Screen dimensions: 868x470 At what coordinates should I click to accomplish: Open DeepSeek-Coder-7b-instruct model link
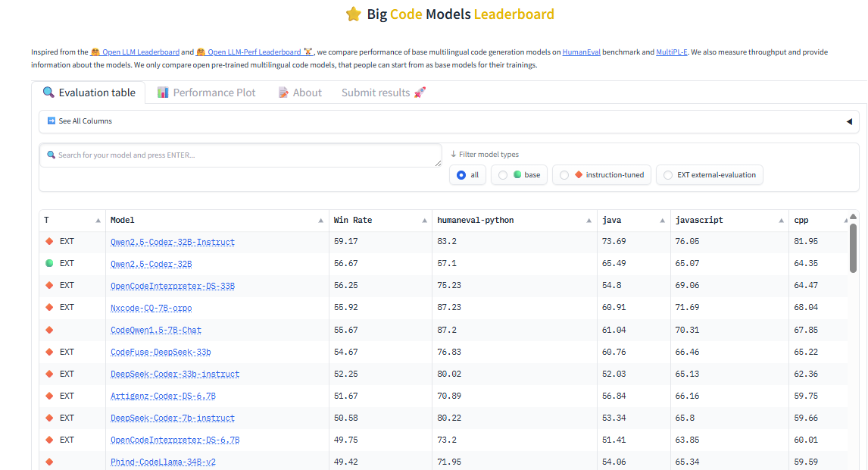click(x=172, y=418)
